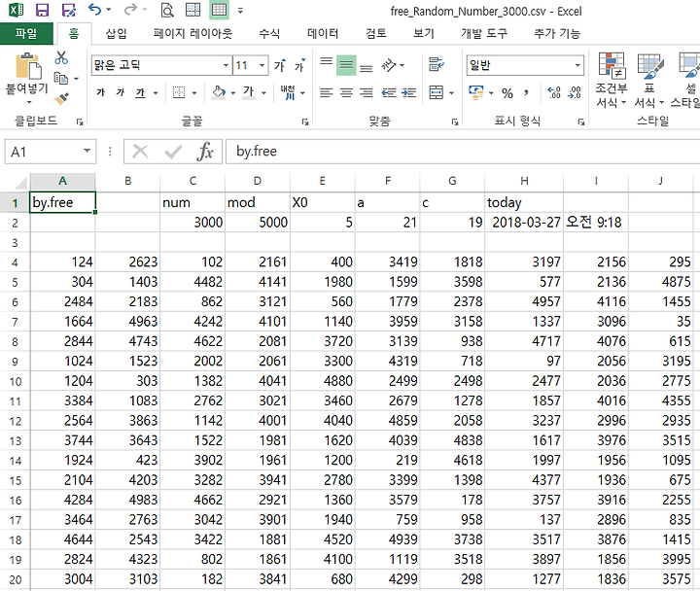Click the Save icon in quick access toolbar
Viewport: 700px width, 591px height.
pyautogui.click(x=42, y=11)
